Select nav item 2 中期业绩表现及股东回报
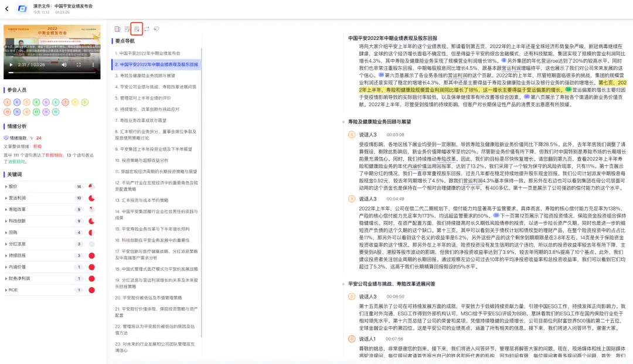The width and height of the screenshot is (633, 364). [x=156, y=64]
